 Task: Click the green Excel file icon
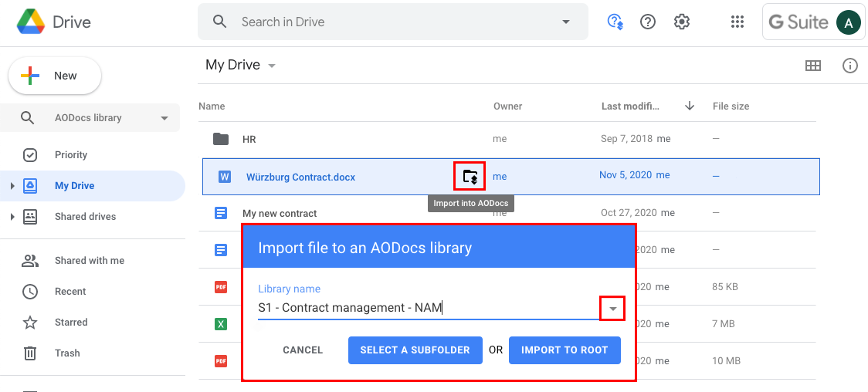[221, 324]
